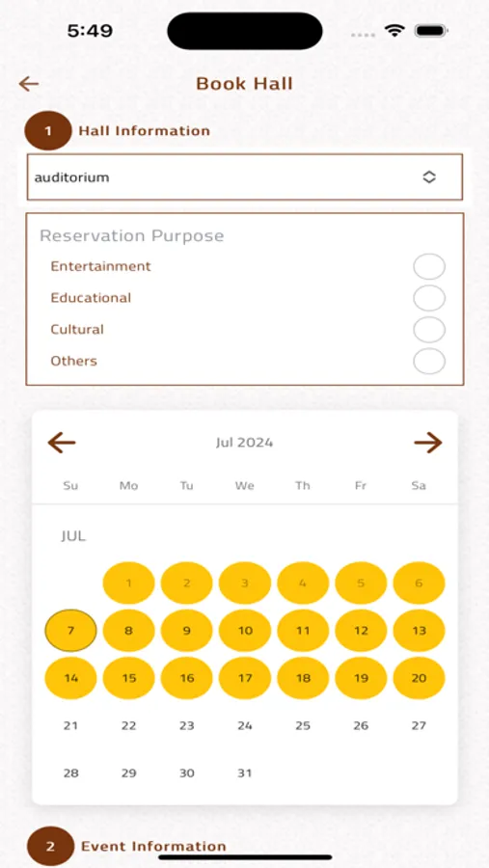Select Educational reservation purpose
The height and width of the screenshot is (868, 489).
coord(429,298)
